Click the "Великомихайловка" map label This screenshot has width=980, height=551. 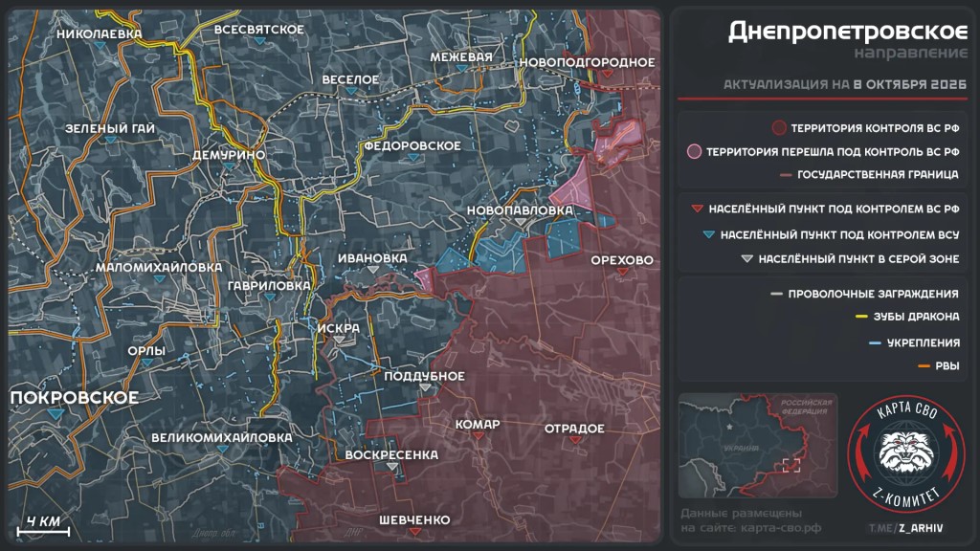222,438
